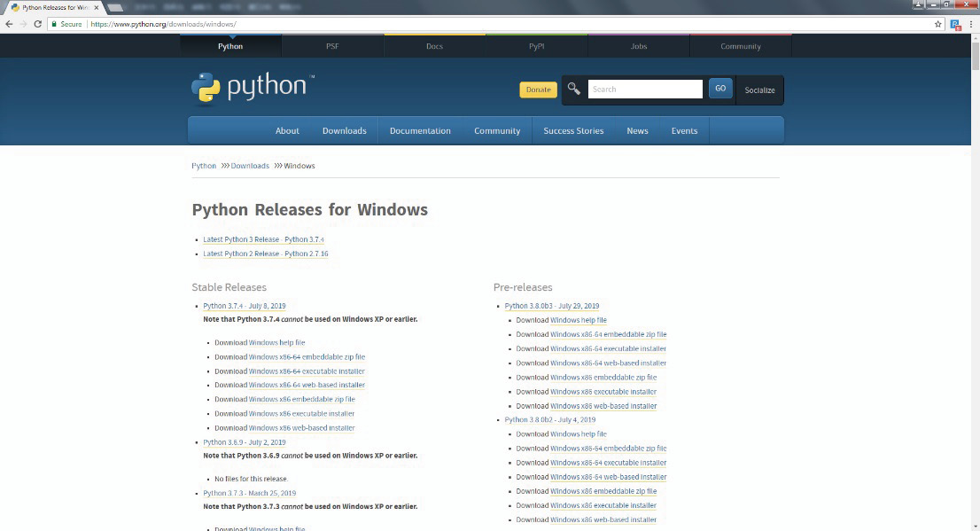Image resolution: width=980 pixels, height=531 pixels.
Task: Download 3.7.4 Windows x86-64 embeddable zip file
Action: (307, 357)
